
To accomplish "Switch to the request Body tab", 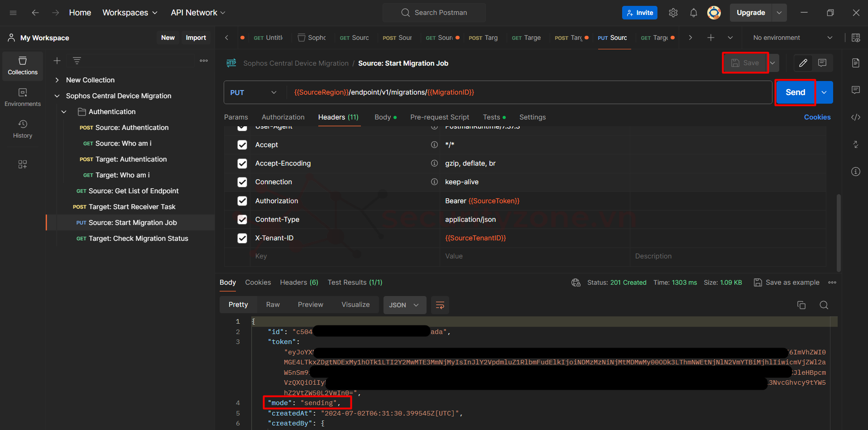I will [385, 117].
